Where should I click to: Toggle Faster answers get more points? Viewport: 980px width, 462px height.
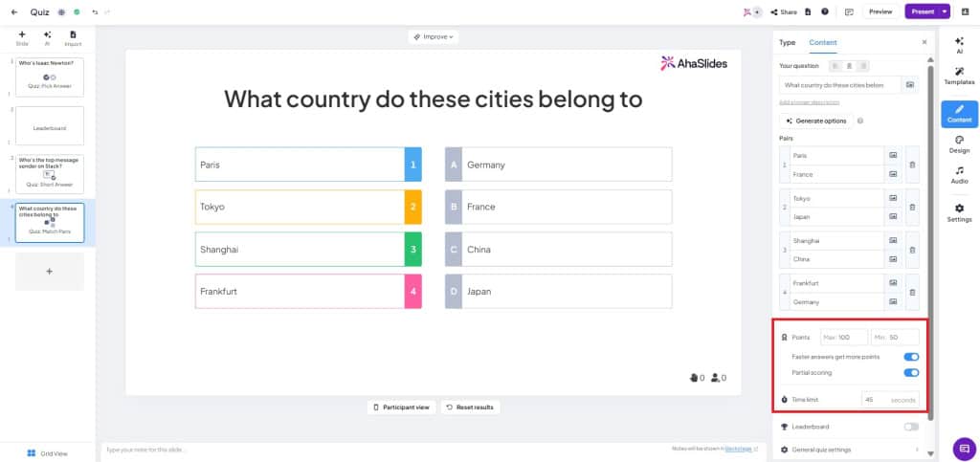tap(911, 357)
